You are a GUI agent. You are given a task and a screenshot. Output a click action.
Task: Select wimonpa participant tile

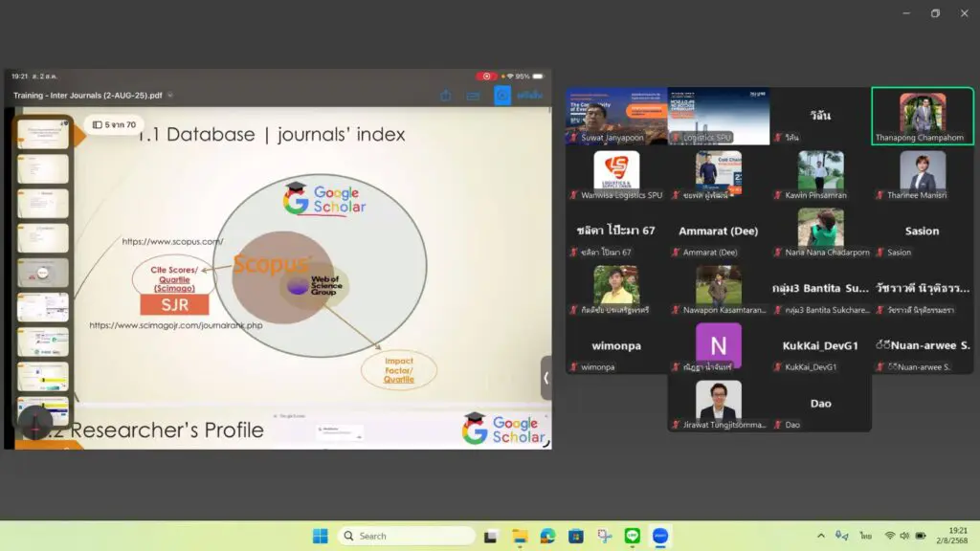[x=616, y=346]
